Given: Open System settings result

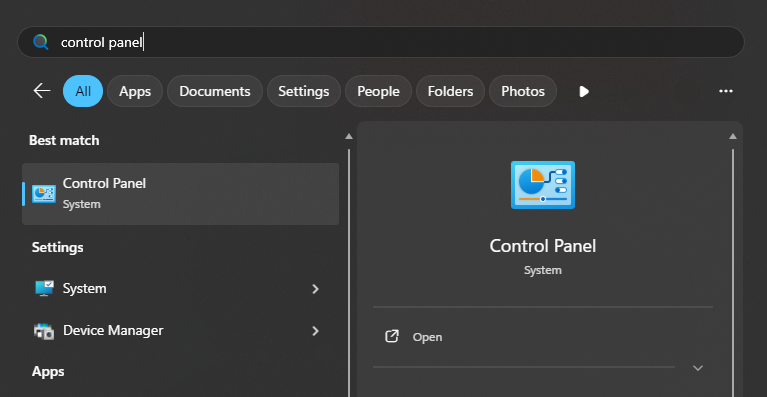Looking at the screenshot, I should [x=180, y=288].
